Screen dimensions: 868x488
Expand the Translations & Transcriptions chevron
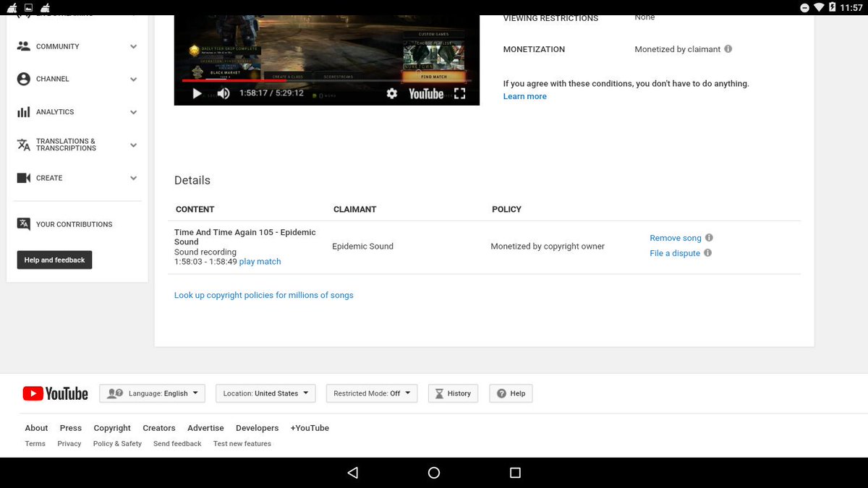click(133, 145)
